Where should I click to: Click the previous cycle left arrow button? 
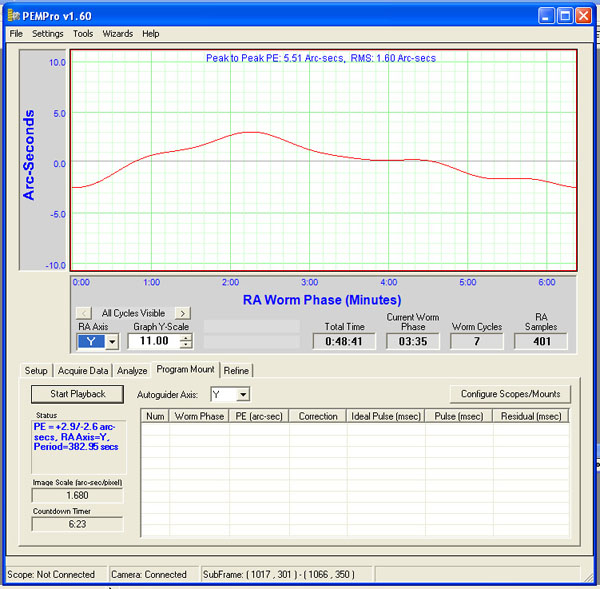coord(85,313)
